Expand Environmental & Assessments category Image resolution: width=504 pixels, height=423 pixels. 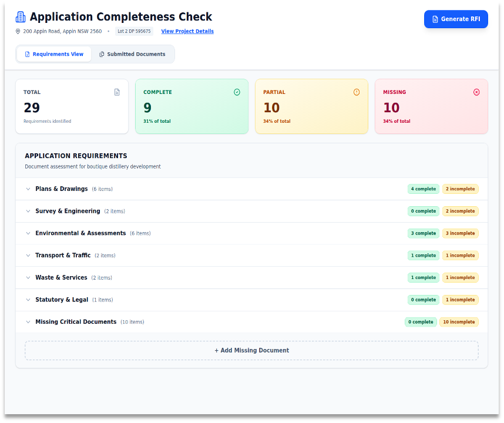pyautogui.click(x=80, y=233)
